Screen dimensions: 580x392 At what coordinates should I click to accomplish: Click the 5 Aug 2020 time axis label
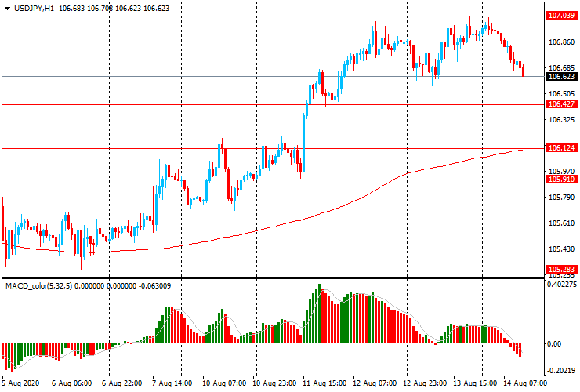pos(20,383)
